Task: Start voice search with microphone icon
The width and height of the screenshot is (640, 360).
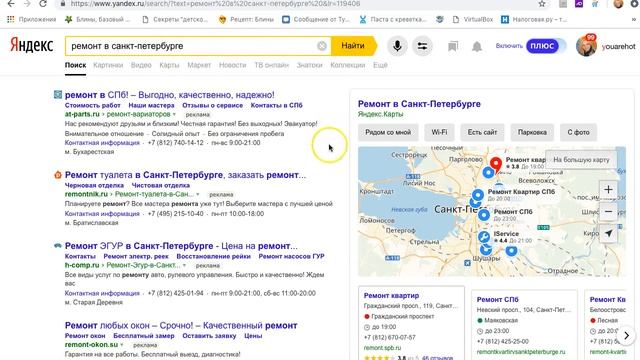Action: 397,46
